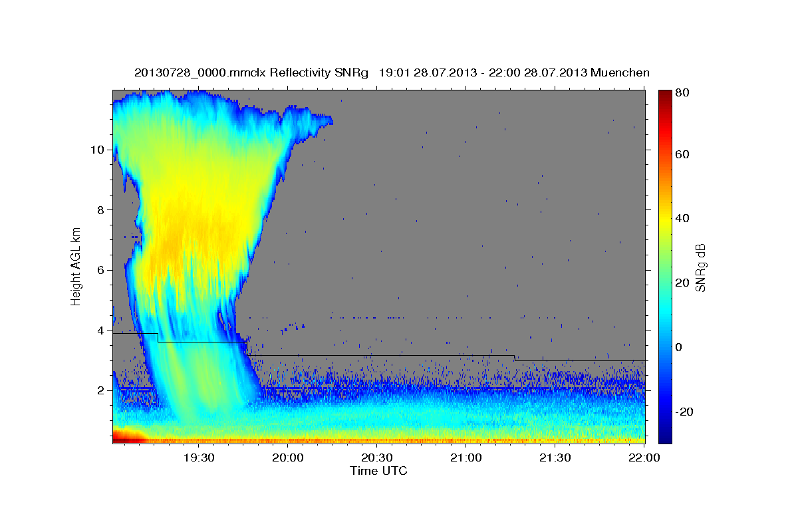This screenshot has width=798, height=532.
Task: Click the height tick label 2
Action: (x=99, y=390)
